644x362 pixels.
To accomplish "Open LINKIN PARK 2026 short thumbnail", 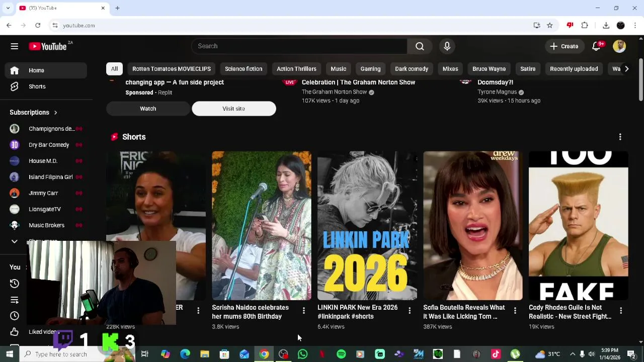I will point(367,226).
